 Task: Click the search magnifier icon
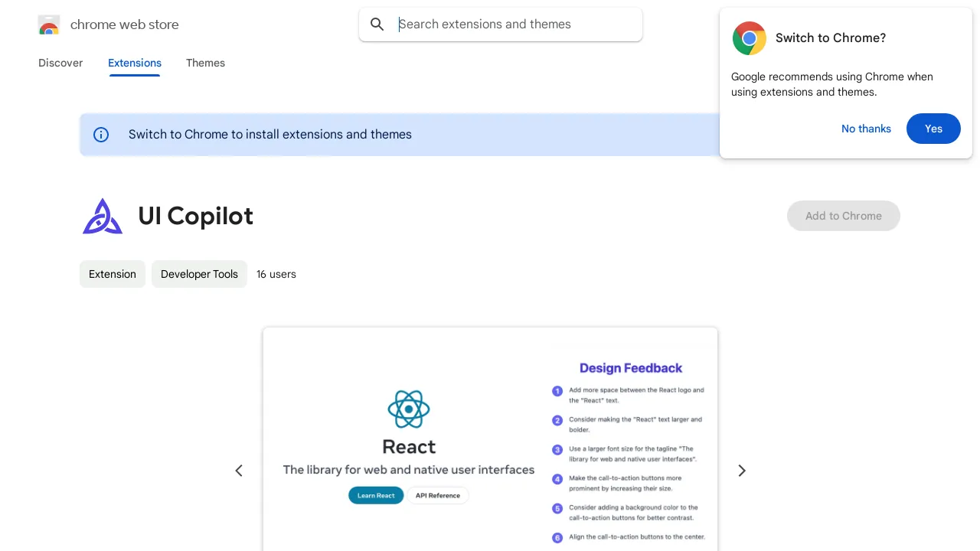(x=377, y=24)
